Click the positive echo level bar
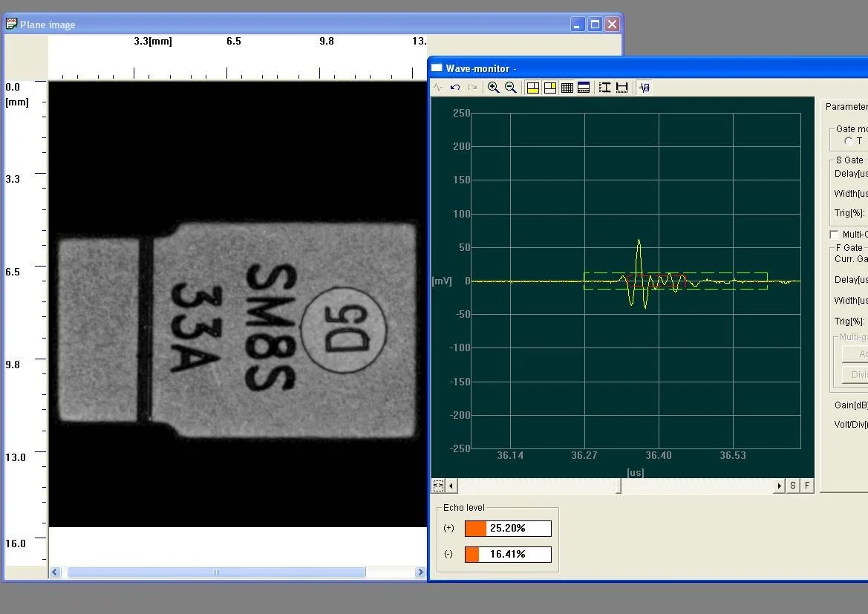Screen dimensions: 868x614 (508, 529)
